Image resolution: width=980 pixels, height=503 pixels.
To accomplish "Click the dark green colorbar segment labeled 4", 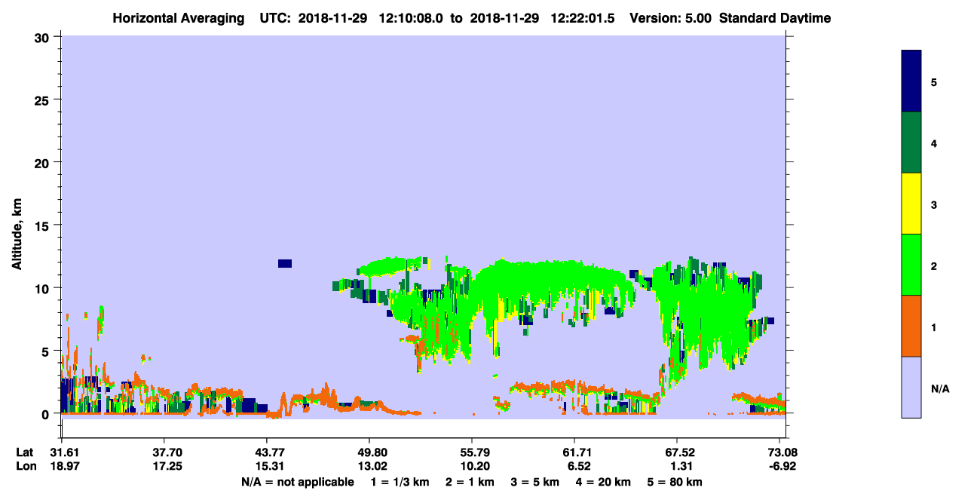I will (x=911, y=143).
